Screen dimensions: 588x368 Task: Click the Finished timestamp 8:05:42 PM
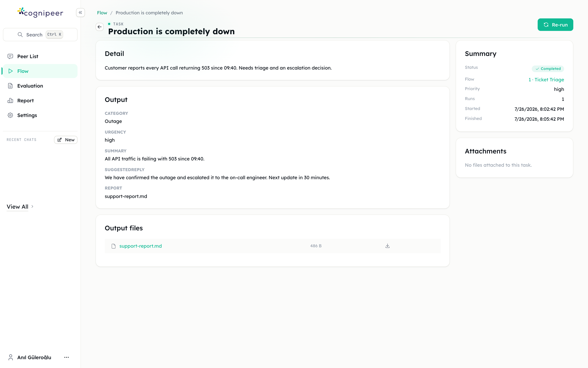pyautogui.click(x=539, y=119)
